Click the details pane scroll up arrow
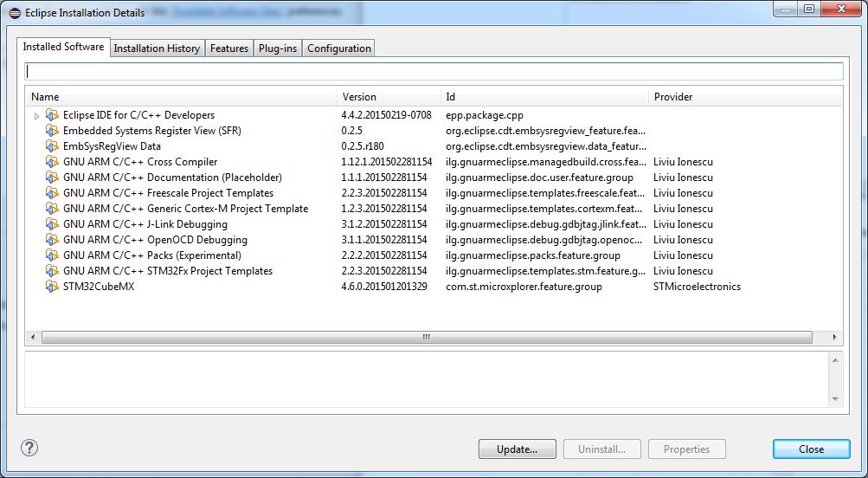The image size is (868, 478). click(x=835, y=360)
